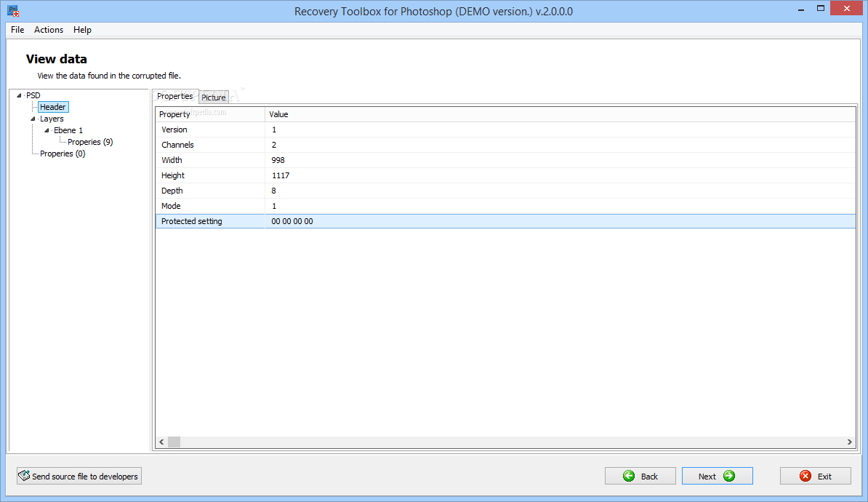Click the send source file envelope icon
Viewport: 868px width, 502px height.
pos(24,475)
